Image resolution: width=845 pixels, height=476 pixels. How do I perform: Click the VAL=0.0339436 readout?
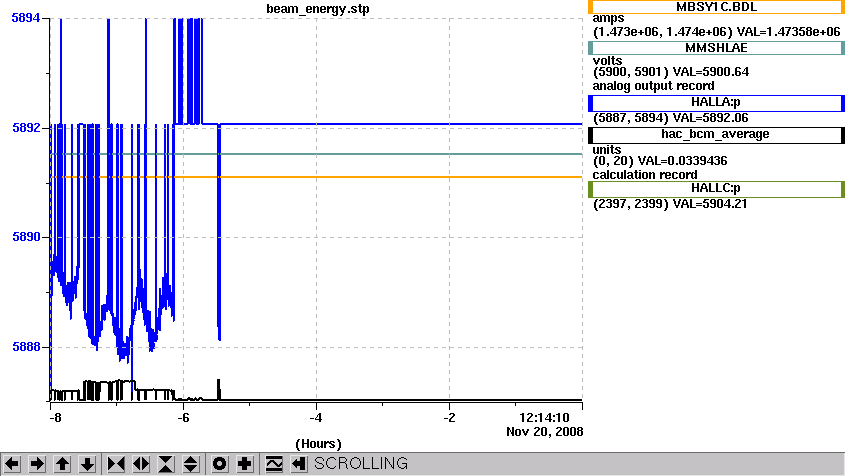click(x=683, y=161)
